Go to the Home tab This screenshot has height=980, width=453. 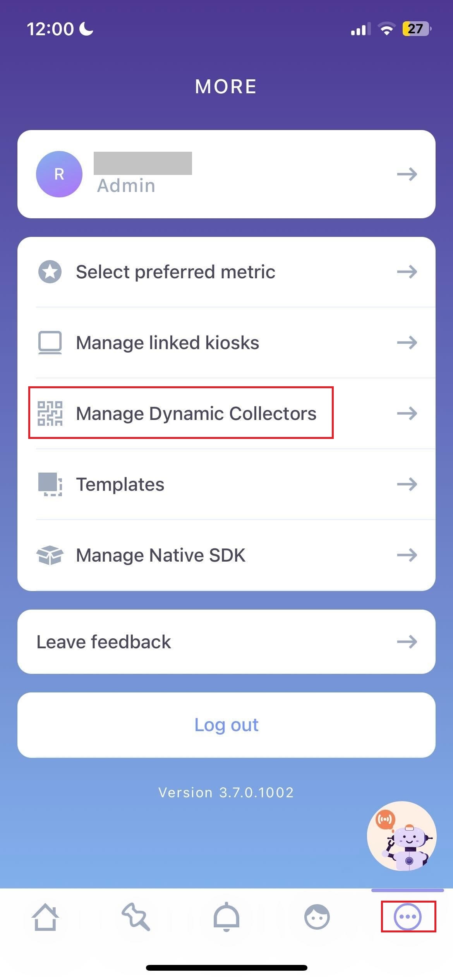click(45, 917)
